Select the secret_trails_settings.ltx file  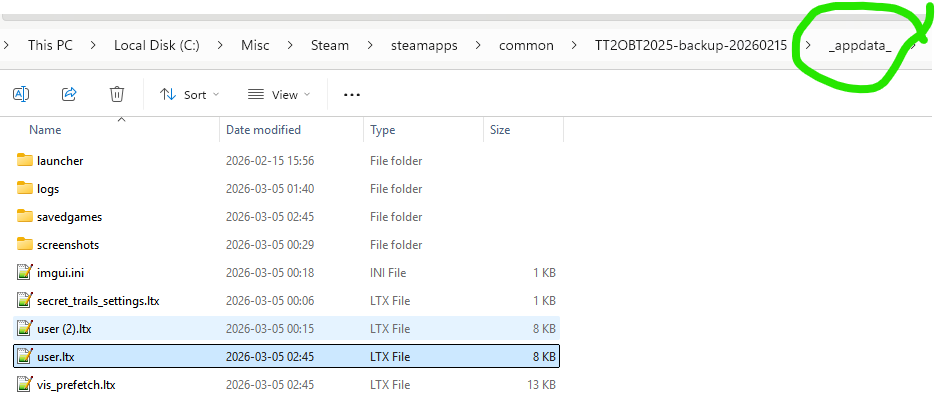(97, 300)
